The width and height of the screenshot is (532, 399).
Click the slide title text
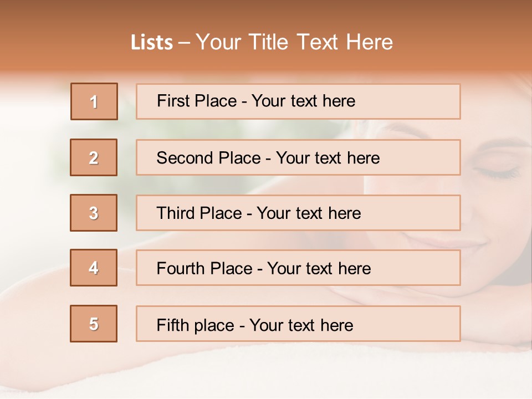pyautogui.click(x=262, y=42)
